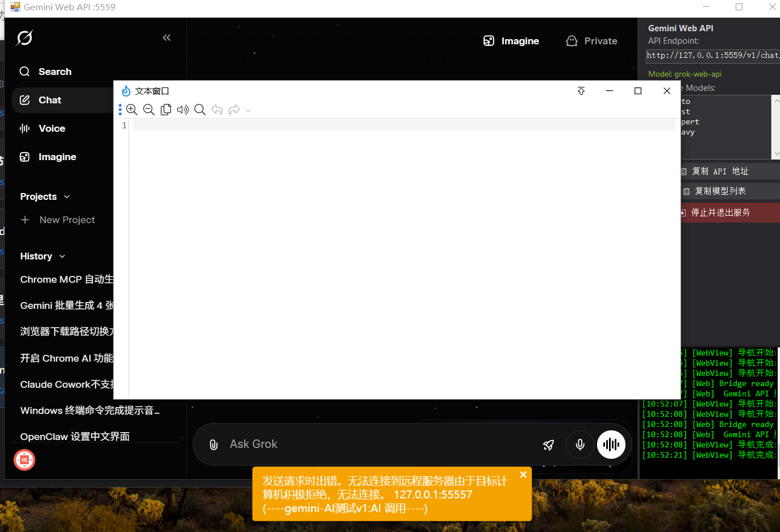Select Search in the sidebar menu
Image resolution: width=780 pixels, height=532 pixels.
(55, 72)
